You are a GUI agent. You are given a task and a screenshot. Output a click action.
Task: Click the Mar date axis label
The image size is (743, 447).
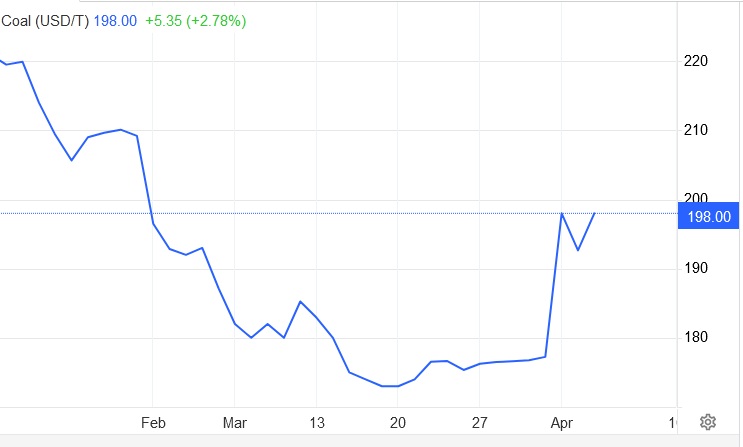point(235,422)
